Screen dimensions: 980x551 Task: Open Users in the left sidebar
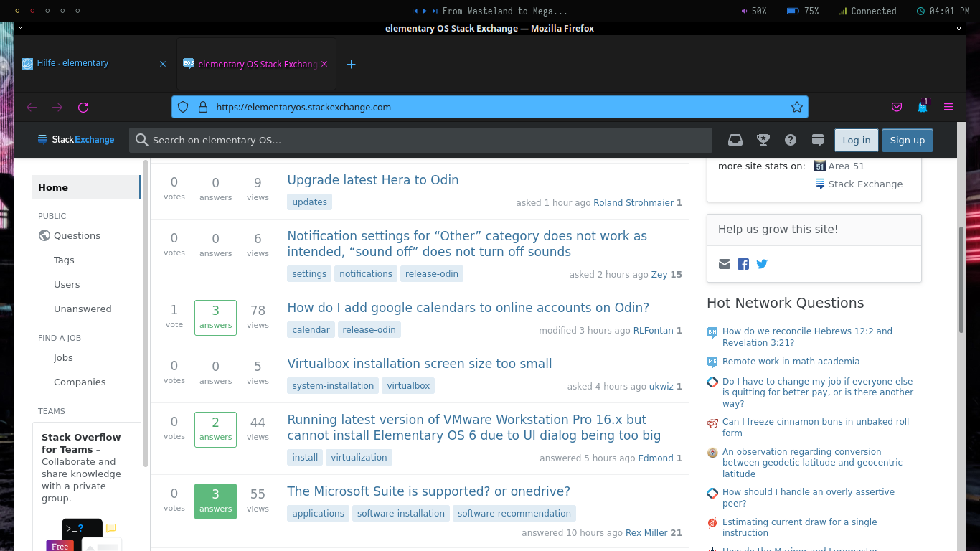[x=67, y=284]
